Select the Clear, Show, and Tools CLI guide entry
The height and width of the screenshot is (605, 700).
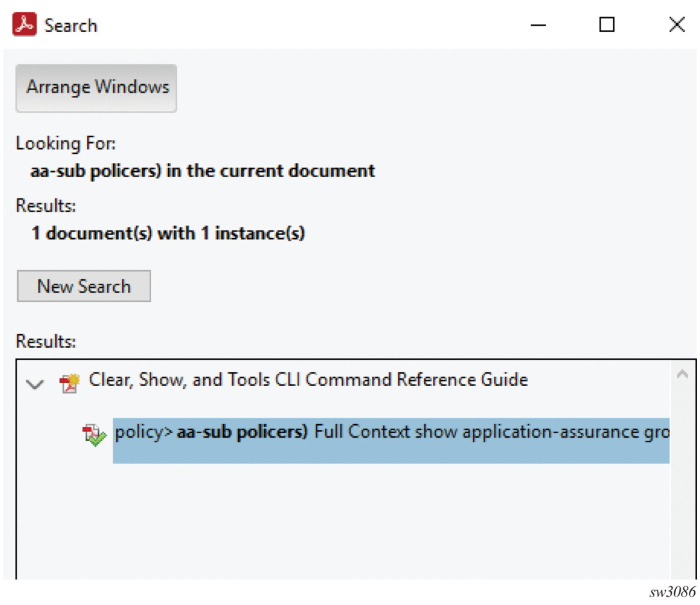point(308,380)
